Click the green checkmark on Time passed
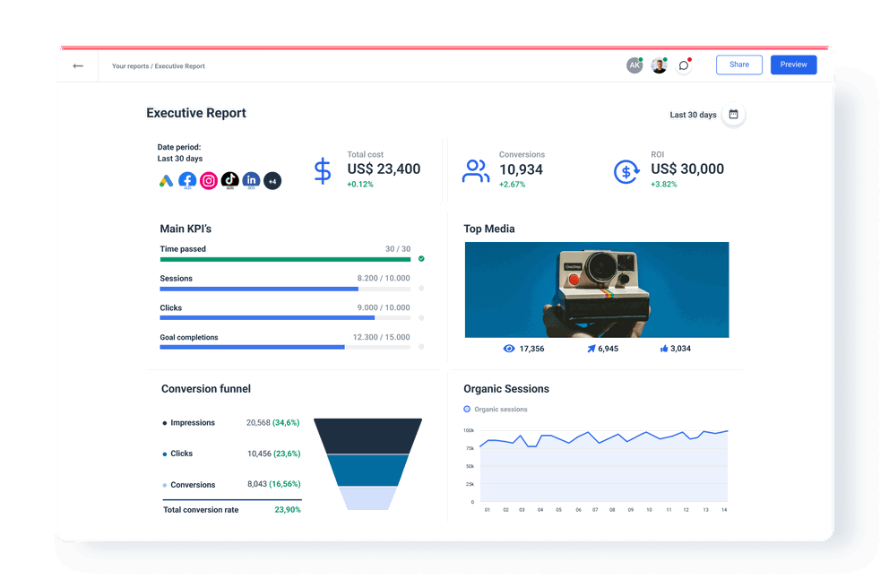889x588 pixels. pyautogui.click(x=421, y=259)
